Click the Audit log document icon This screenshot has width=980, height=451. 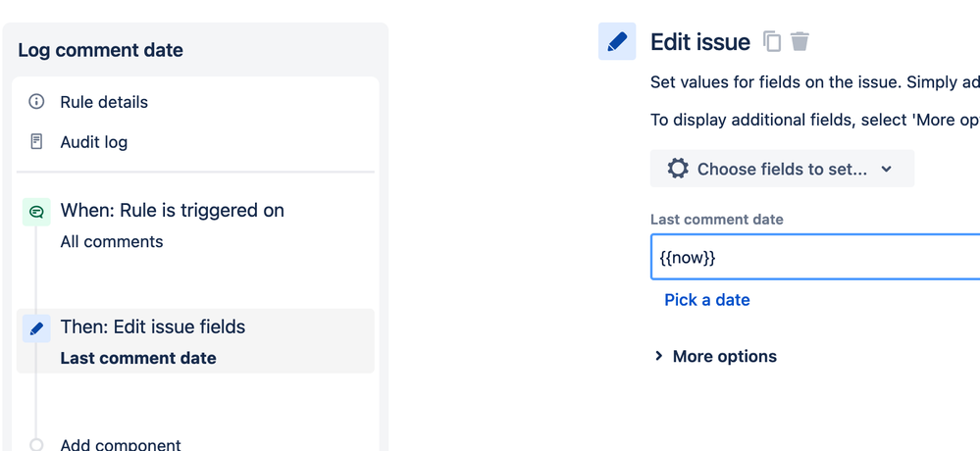click(x=36, y=142)
